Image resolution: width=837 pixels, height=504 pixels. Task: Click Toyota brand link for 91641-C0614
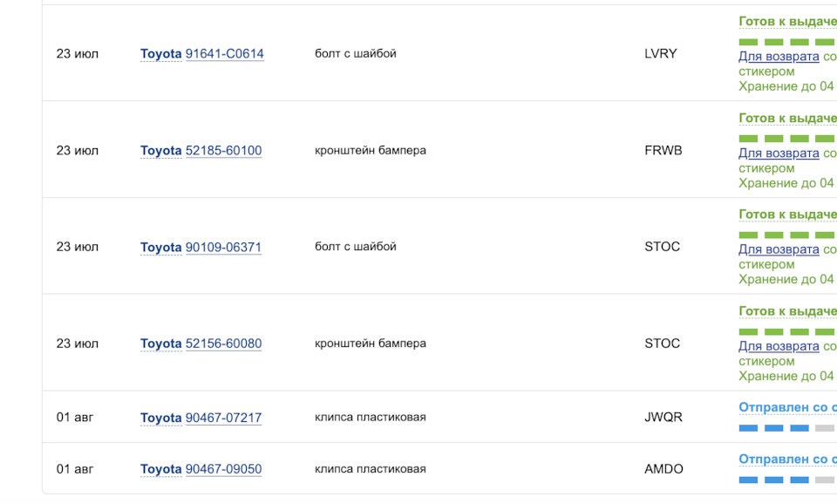160,54
